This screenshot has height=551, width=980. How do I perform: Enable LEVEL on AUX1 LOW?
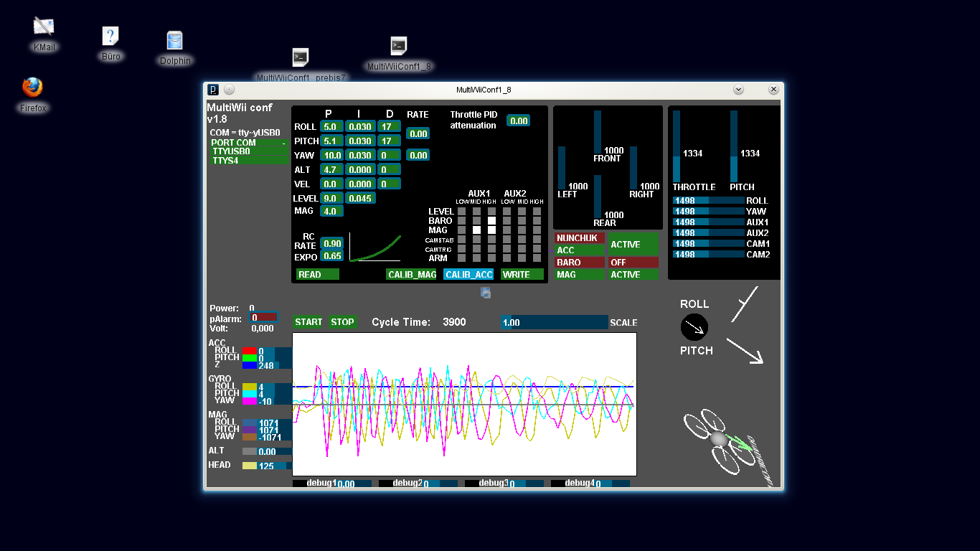click(x=461, y=212)
